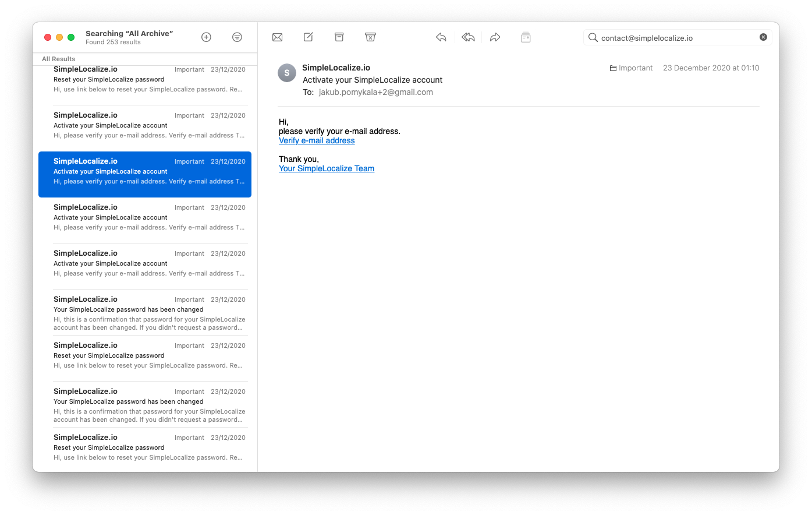This screenshot has width=812, height=515.
Task: Archive the selected message
Action: pos(339,37)
